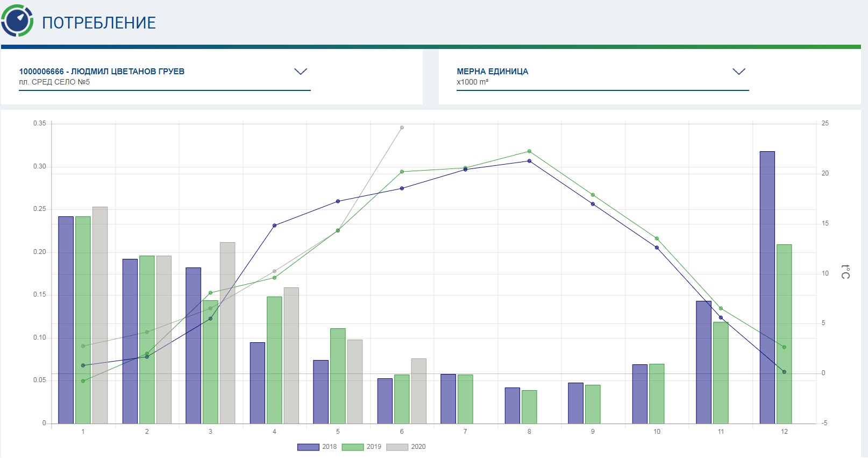Click the gauge logo icon

(x=17, y=21)
